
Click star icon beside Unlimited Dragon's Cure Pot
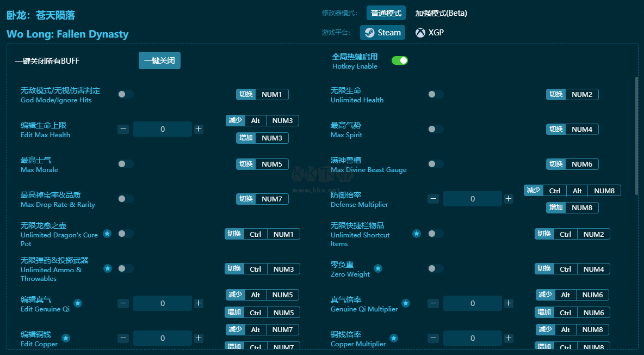click(107, 234)
